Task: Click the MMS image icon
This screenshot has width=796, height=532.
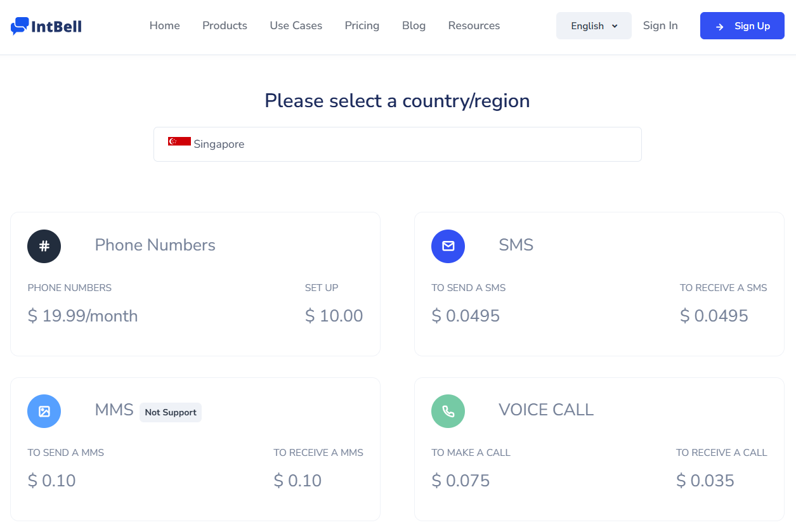Action: click(44, 411)
